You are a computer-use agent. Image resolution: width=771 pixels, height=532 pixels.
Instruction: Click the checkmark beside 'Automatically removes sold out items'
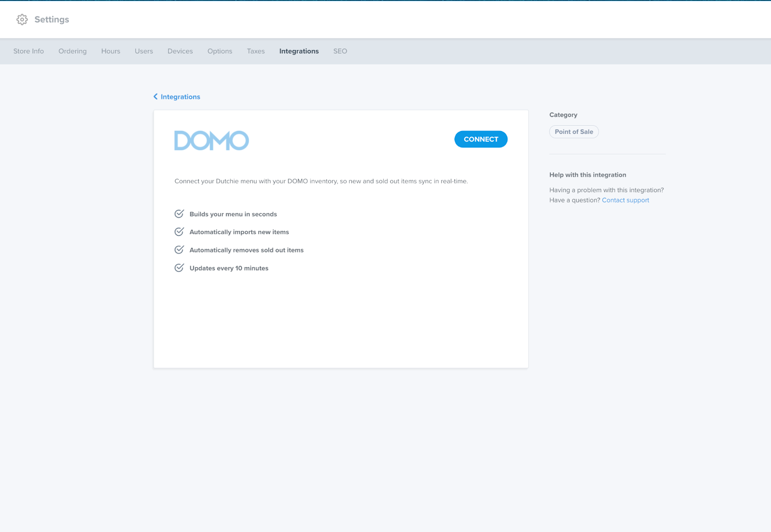[178, 249]
